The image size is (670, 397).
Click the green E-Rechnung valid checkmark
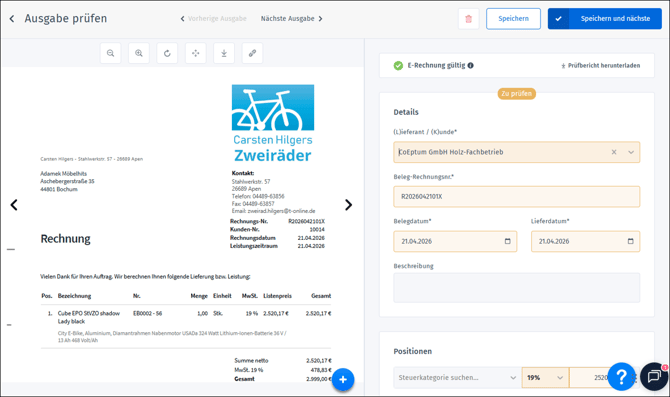398,65
